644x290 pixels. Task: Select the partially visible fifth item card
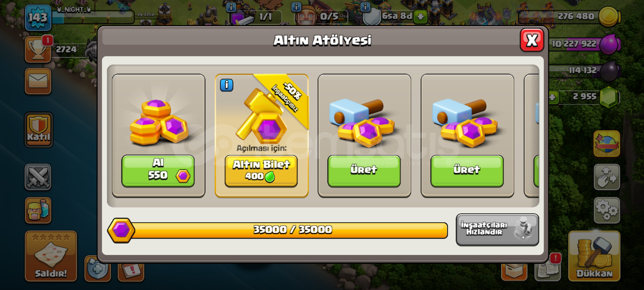click(x=532, y=136)
